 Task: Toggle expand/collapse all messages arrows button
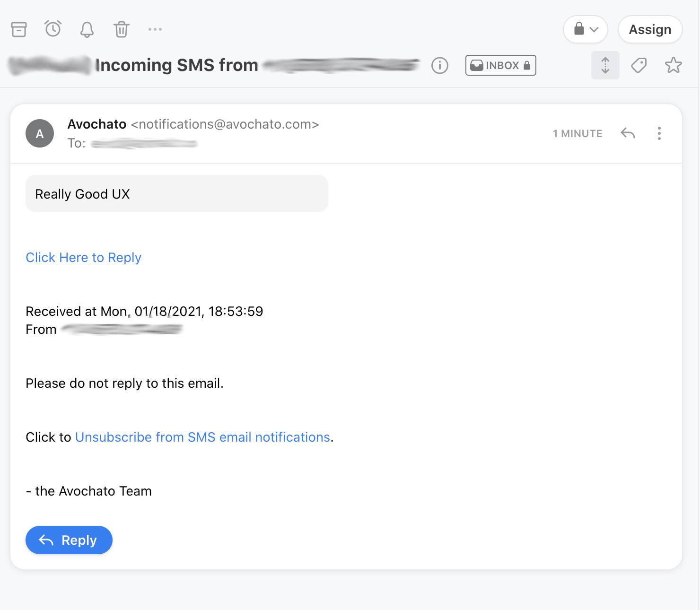[605, 65]
